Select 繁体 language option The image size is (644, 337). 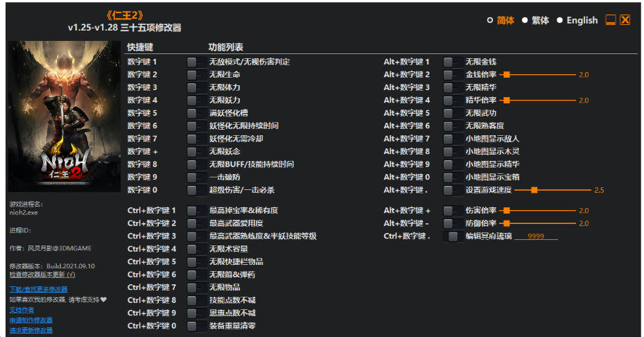coord(536,20)
